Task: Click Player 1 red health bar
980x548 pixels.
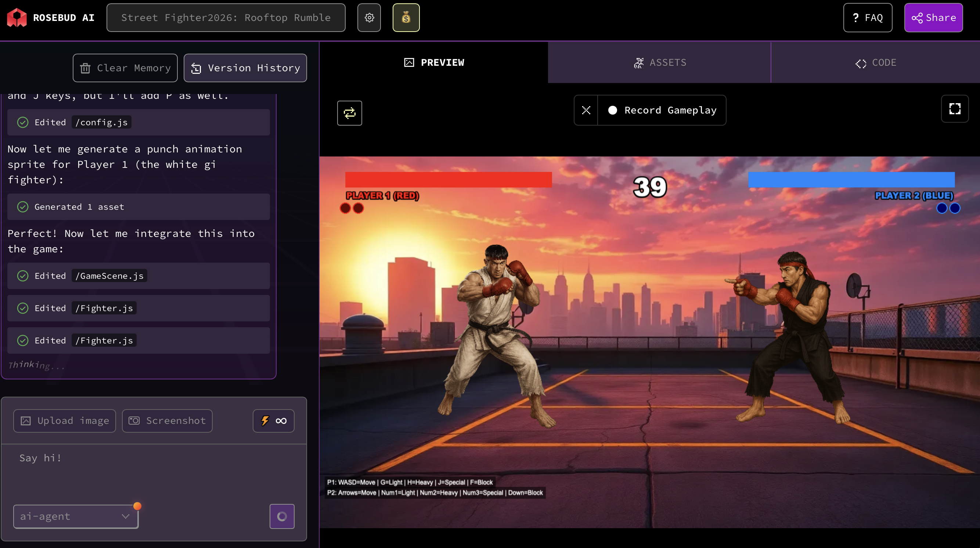Action: [448, 179]
